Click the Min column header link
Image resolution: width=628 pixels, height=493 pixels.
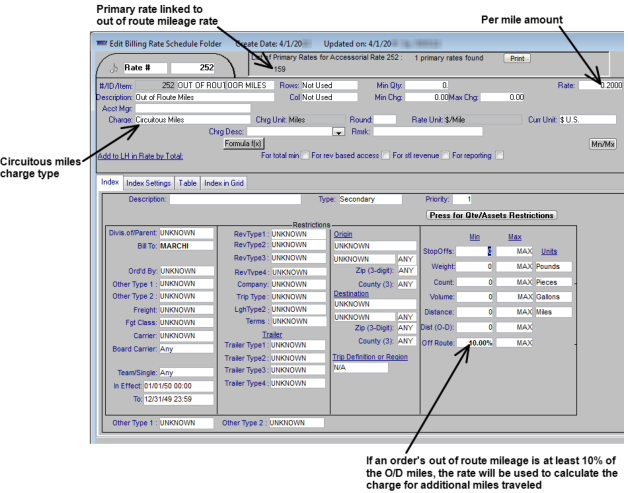coord(475,237)
